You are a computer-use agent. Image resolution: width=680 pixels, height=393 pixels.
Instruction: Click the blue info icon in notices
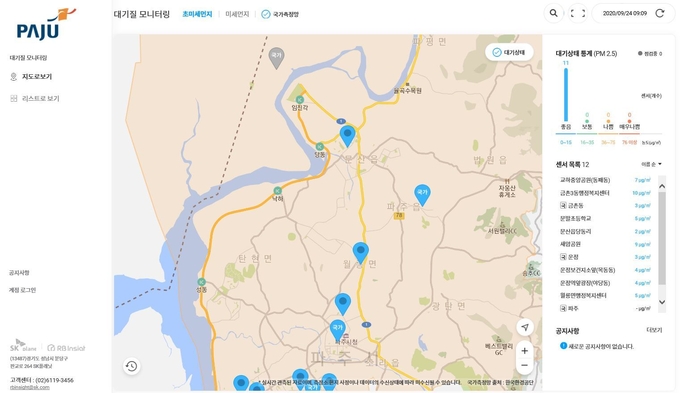(x=563, y=346)
